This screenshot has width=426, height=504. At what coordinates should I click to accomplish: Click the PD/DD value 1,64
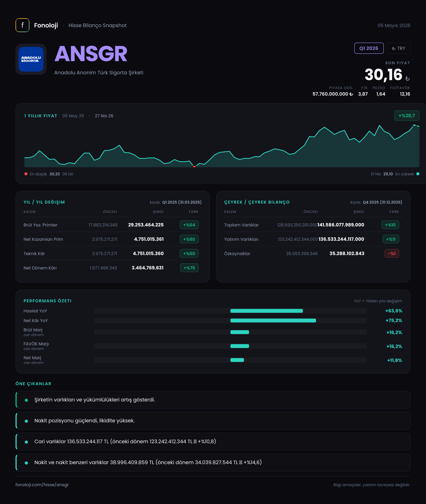[x=381, y=94]
